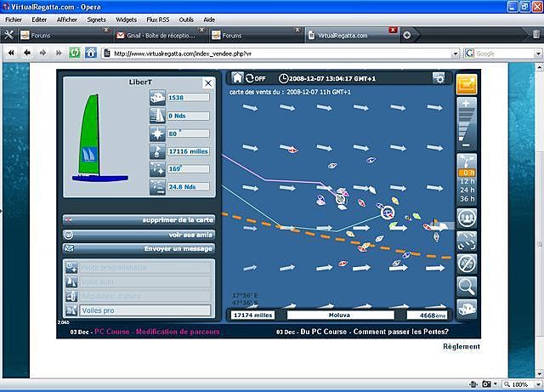
Task: Click the wind direction icon next to 169°
Action: tap(157, 169)
